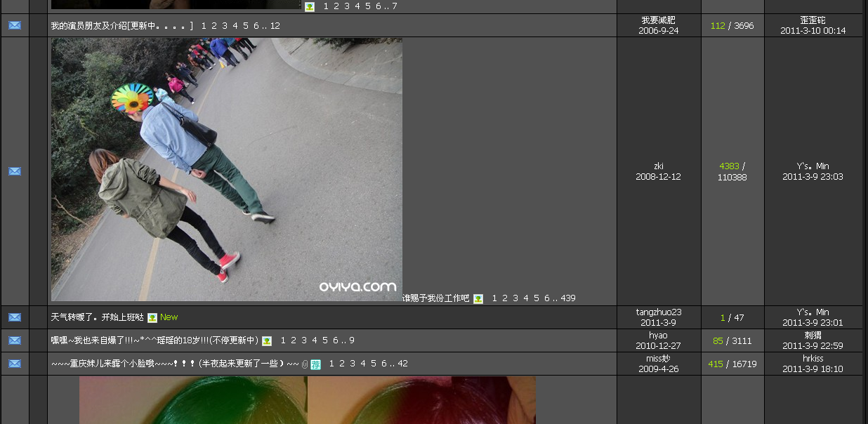Click picture icon after 瑶瑶的18岁 thread title
Viewport: 868px width, 424px height.
coord(267,340)
